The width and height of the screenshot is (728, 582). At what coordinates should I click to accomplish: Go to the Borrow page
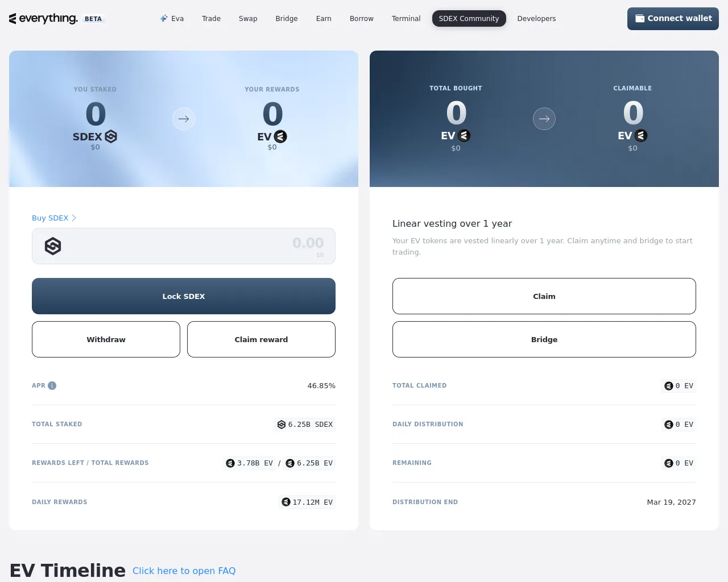[x=362, y=18]
